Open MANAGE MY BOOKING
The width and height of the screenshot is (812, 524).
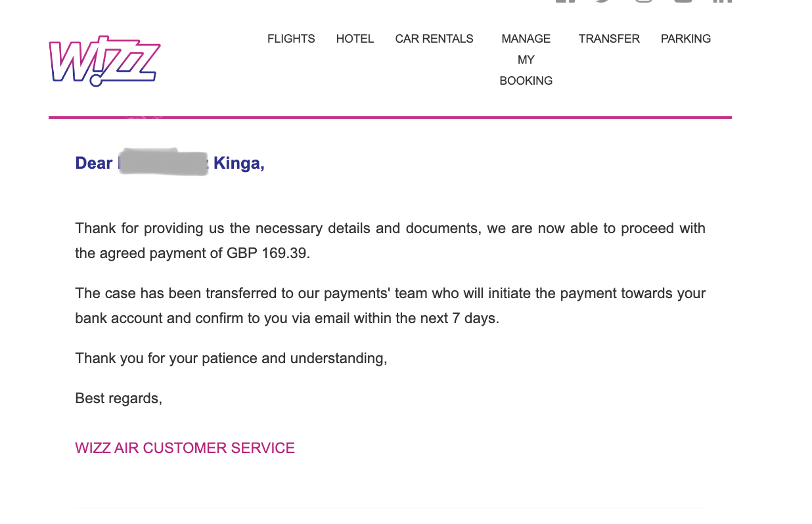[x=526, y=60]
